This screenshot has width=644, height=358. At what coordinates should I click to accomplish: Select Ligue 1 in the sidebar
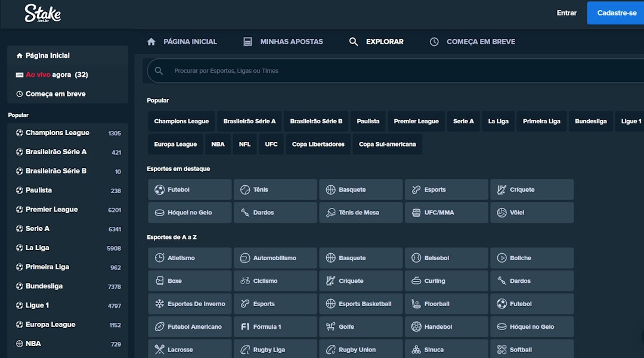tap(68, 306)
